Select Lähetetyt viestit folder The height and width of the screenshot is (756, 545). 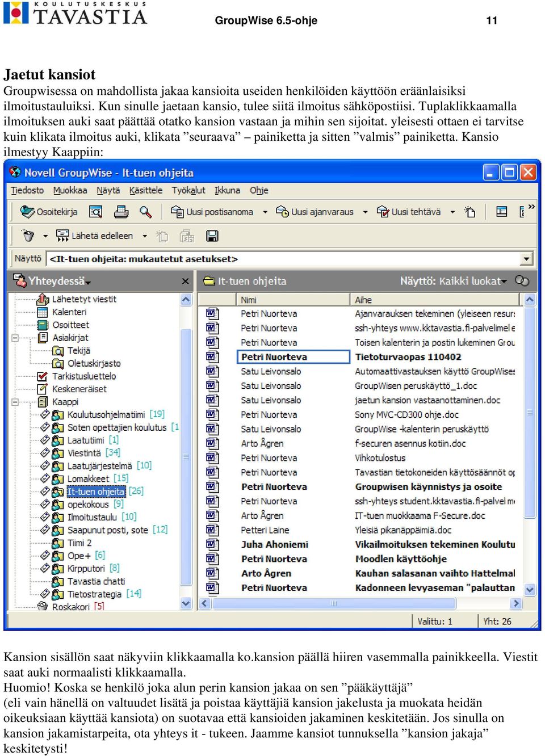click(x=84, y=299)
